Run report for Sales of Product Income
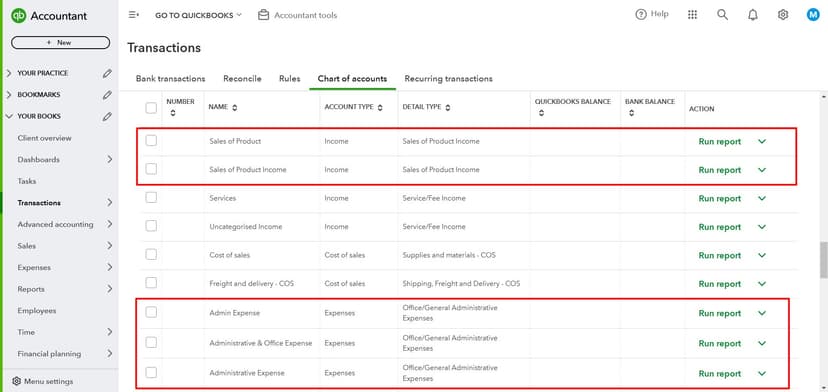This screenshot has width=828, height=392. tap(720, 170)
